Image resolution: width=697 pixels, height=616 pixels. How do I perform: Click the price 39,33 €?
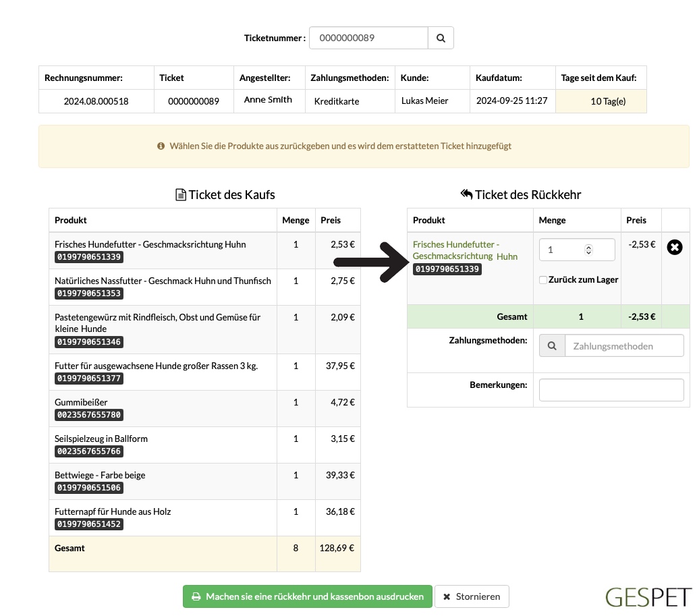tap(340, 475)
